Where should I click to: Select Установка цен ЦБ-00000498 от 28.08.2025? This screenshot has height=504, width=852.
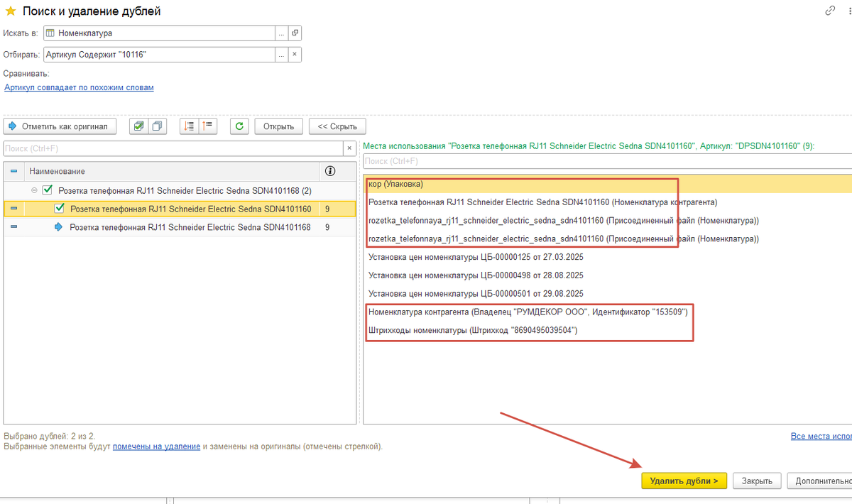pyautogui.click(x=607, y=275)
